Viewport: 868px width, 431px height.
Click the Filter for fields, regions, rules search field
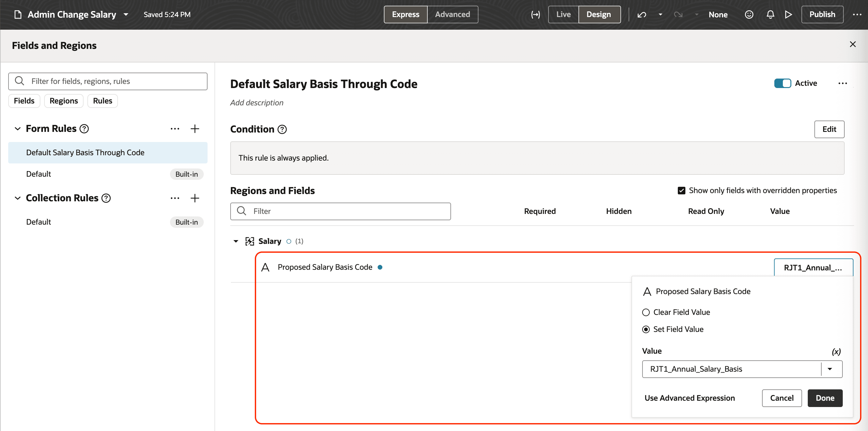tap(108, 81)
